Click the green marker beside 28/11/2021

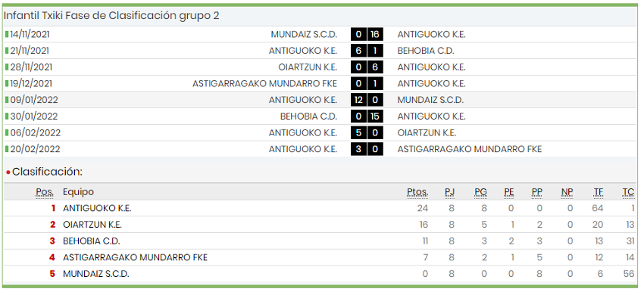click(x=7, y=67)
